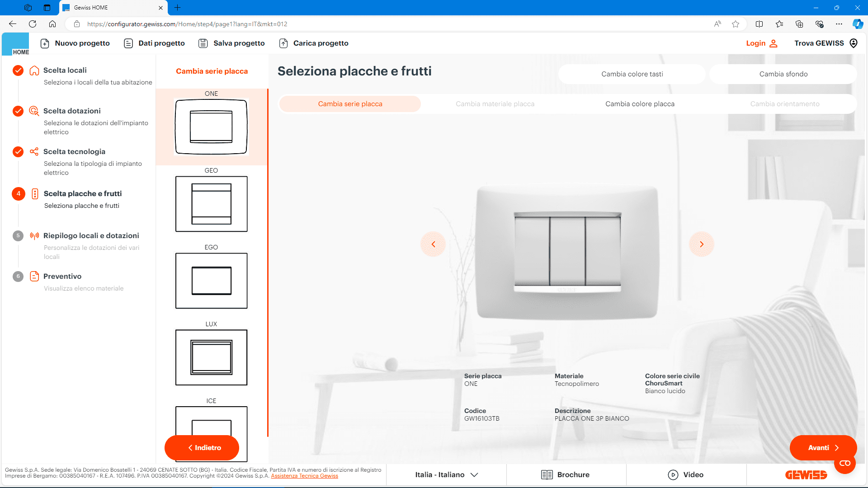
Task: Click the Scelta dotazioni search icon
Action: pos(34,111)
